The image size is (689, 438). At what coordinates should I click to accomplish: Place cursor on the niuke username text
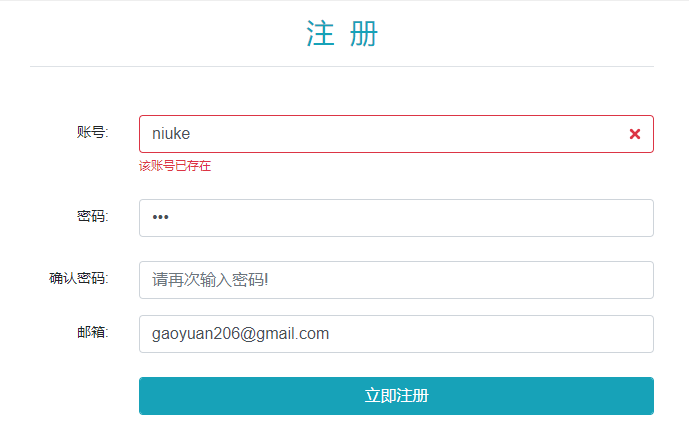coord(171,134)
